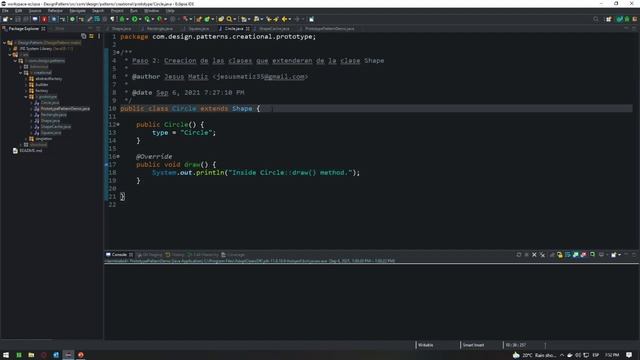
Task: Click the Save All toolbar icon
Action: coord(26,19)
